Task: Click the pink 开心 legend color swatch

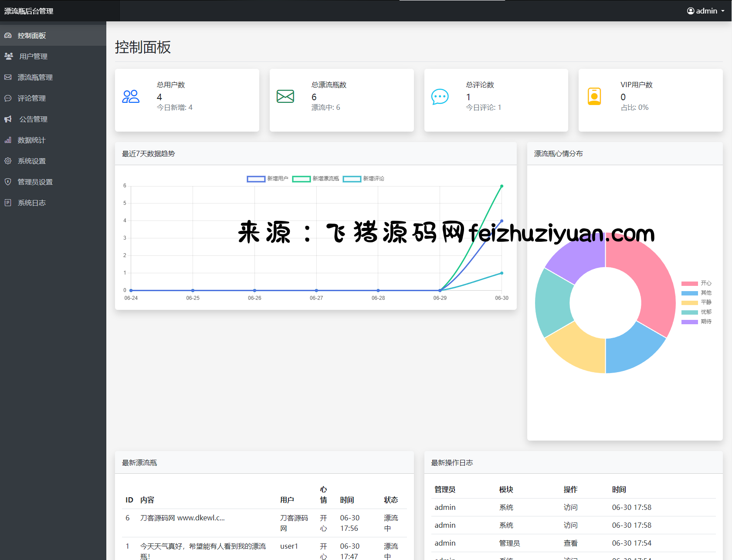Action: (689, 283)
